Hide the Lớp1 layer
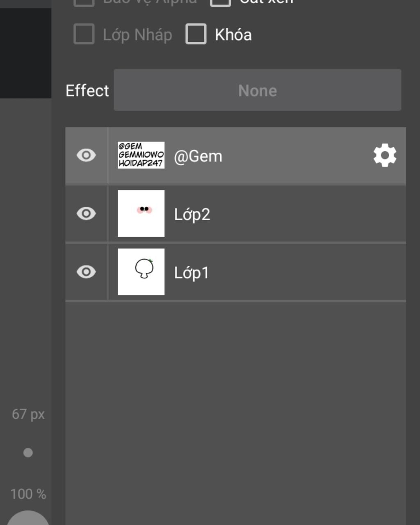The width and height of the screenshot is (420, 525). pyautogui.click(x=86, y=272)
